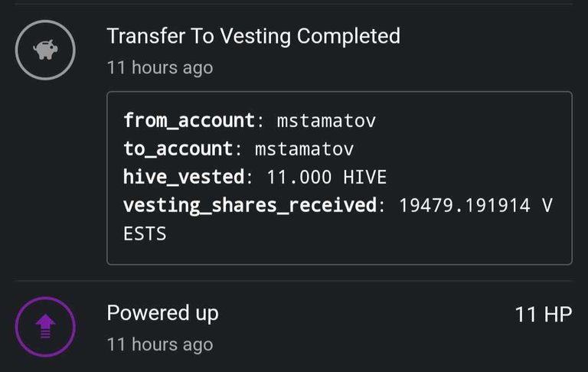This screenshot has height=372, width=588.
Task: Click the 19479.191914 shares number
Action: [x=465, y=205]
